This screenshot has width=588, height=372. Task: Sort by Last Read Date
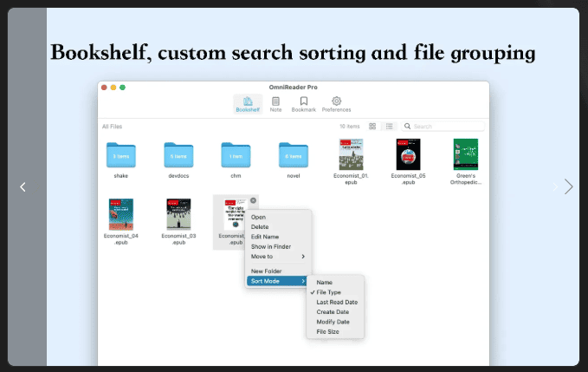click(x=335, y=302)
